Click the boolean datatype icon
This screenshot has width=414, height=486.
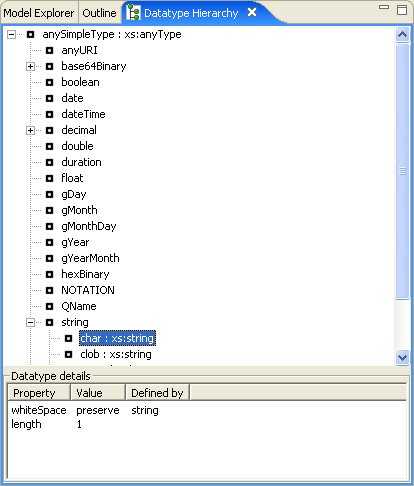[x=49, y=82]
